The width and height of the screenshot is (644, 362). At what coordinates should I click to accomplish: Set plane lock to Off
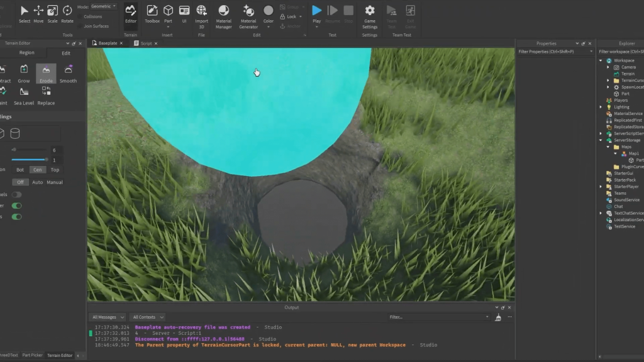tap(20, 182)
